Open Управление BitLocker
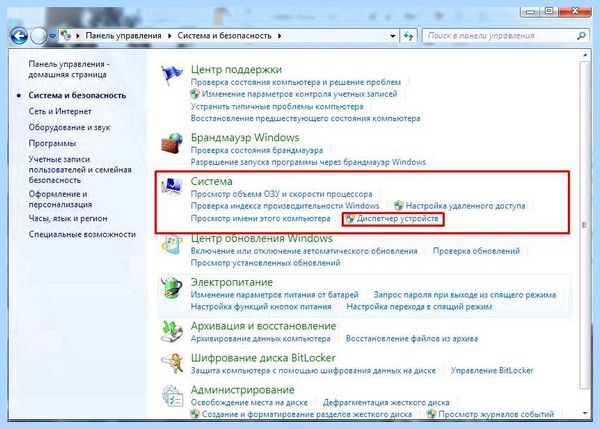Viewport: 600px width, 429px height. click(492, 371)
